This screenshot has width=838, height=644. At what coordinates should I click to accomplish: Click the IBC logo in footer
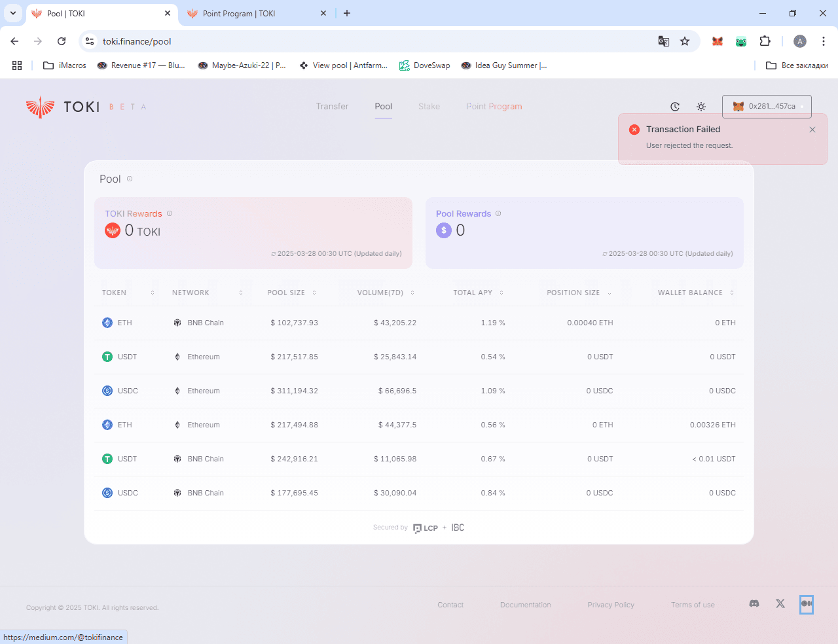click(458, 528)
